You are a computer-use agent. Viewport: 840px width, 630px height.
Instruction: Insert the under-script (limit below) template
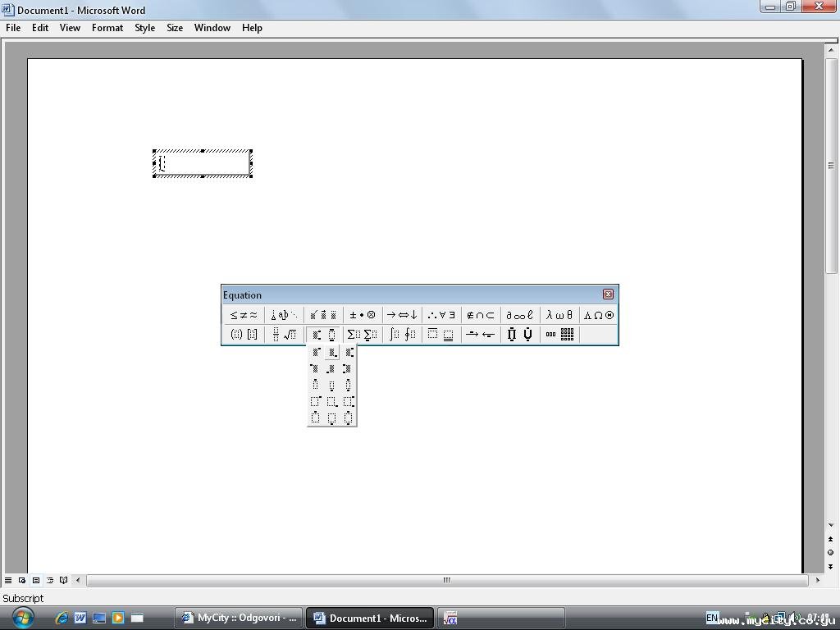click(332, 385)
